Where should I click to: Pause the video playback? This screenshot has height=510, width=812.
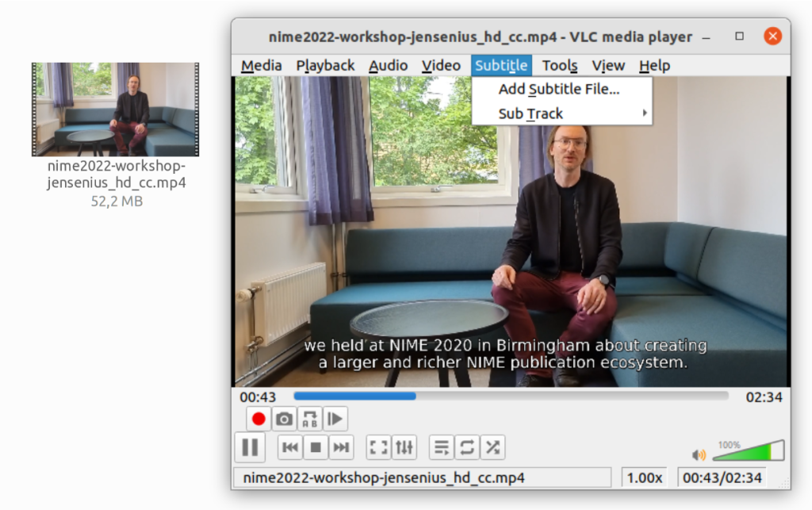point(250,447)
